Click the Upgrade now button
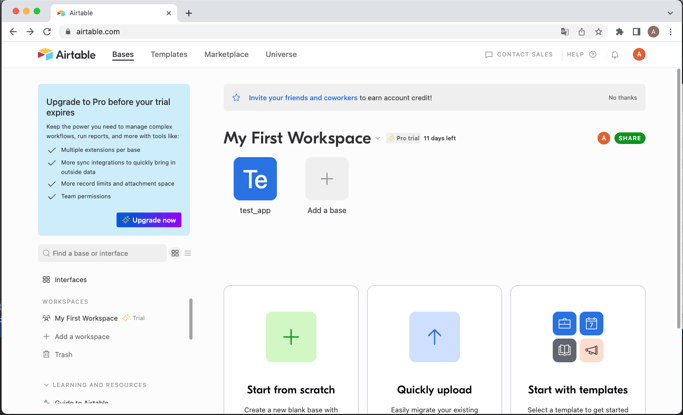Image resolution: width=683 pixels, height=415 pixels. pos(149,220)
